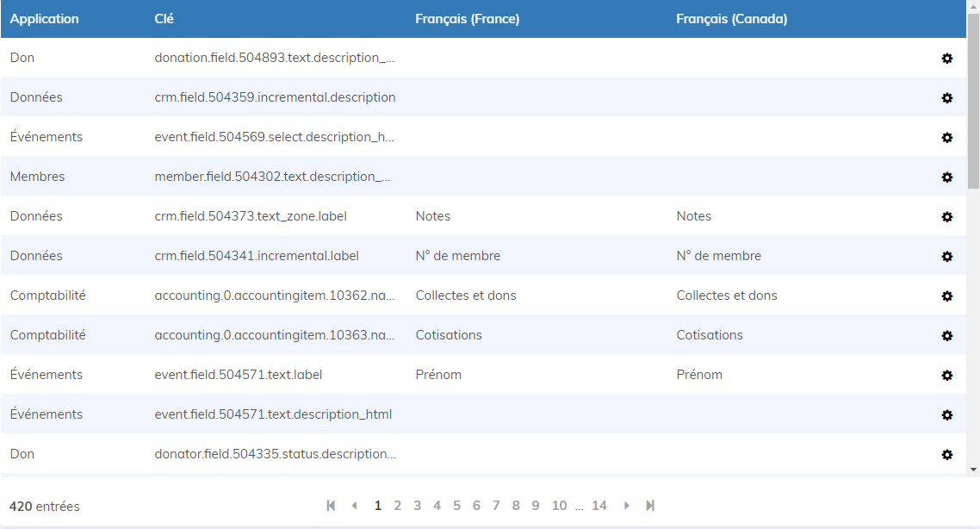Navigate to page 14
This screenshot has height=529, width=980.
[x=599, y=506]
